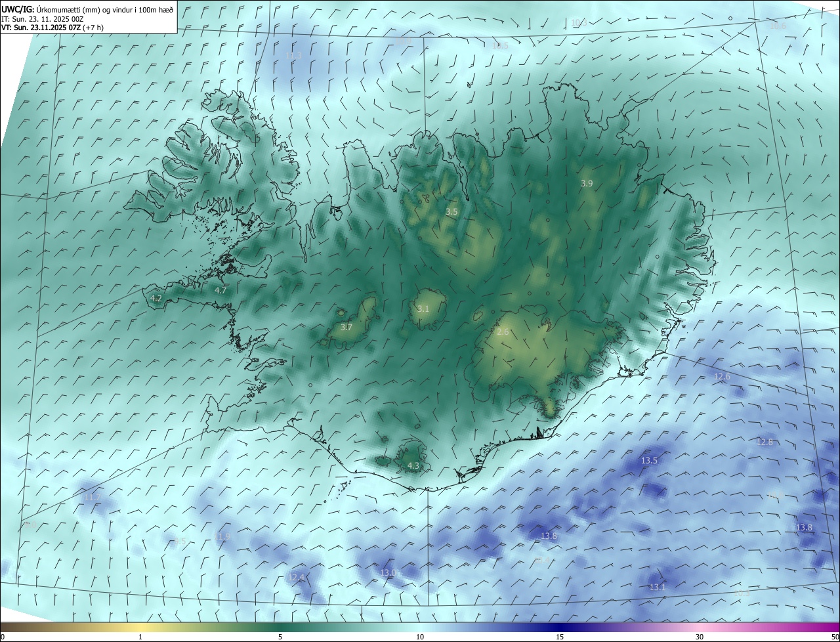Click the "30" tick label on the color scale
This screenshot has height=642, width=840.
[x=700, y=637]
